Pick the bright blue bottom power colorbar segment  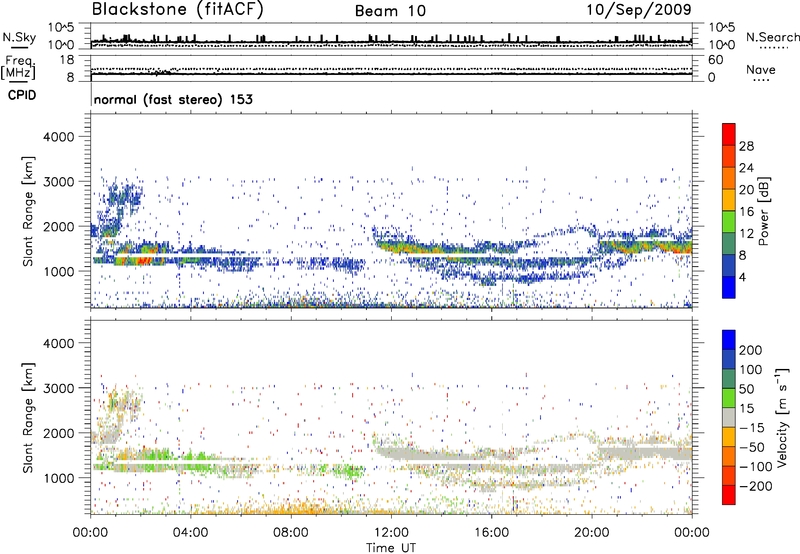pos(729,287)
